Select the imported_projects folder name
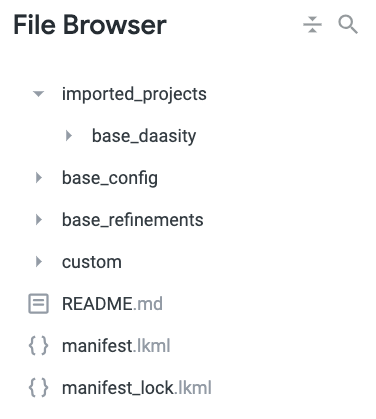Viewport: 376px width, 419px height. pyautogui.click(x=134, y=94)
